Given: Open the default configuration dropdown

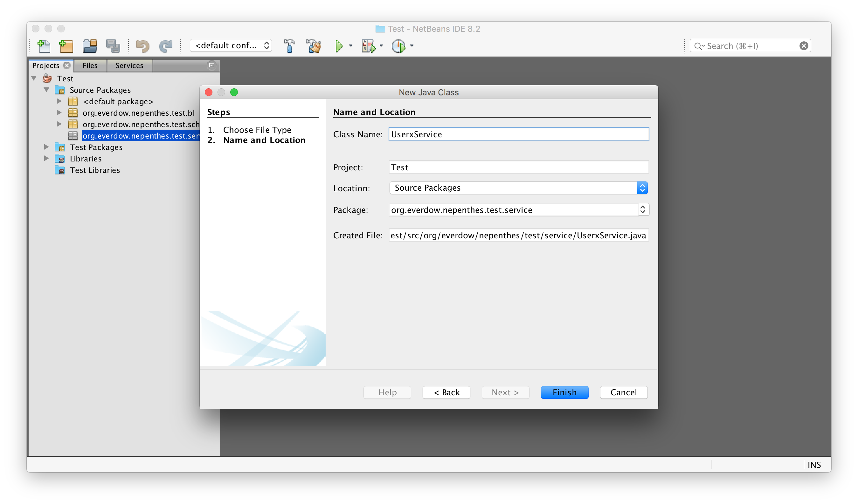Looking at the screenshot, I should click(x=231, y=46).
